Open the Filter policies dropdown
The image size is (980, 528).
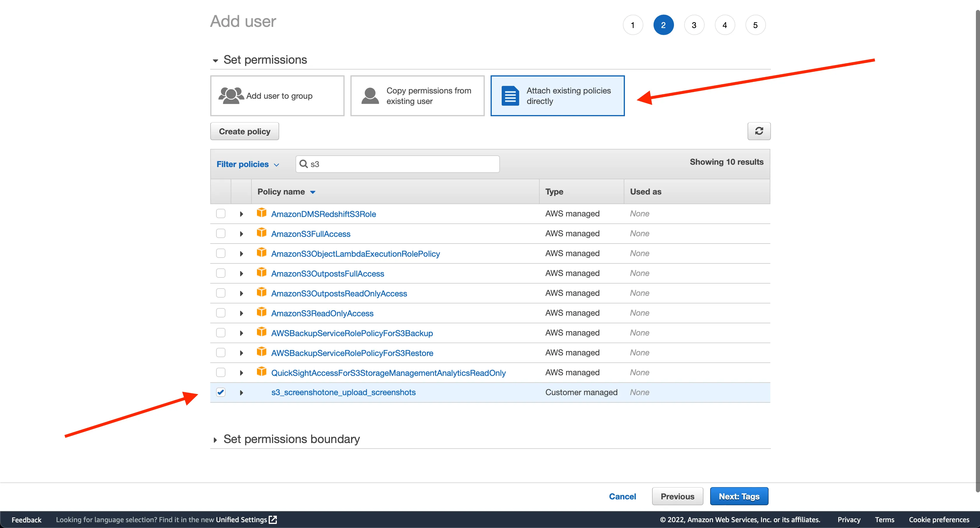(248, 164)
